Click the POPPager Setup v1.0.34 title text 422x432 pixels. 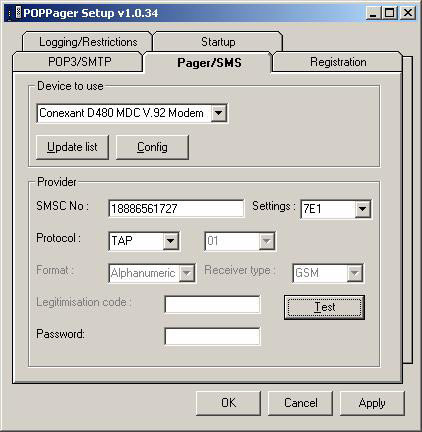click(91, 13)
